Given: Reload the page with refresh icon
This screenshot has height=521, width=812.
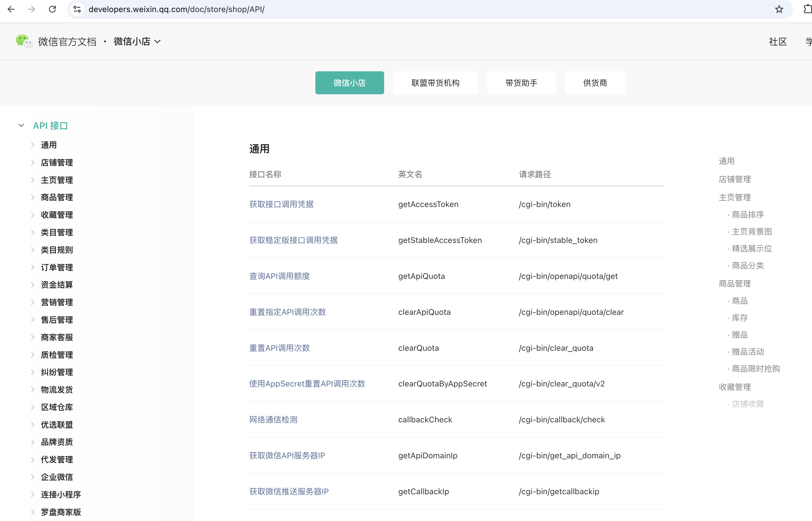Looking at the screenshot, I should coord(52,9).
